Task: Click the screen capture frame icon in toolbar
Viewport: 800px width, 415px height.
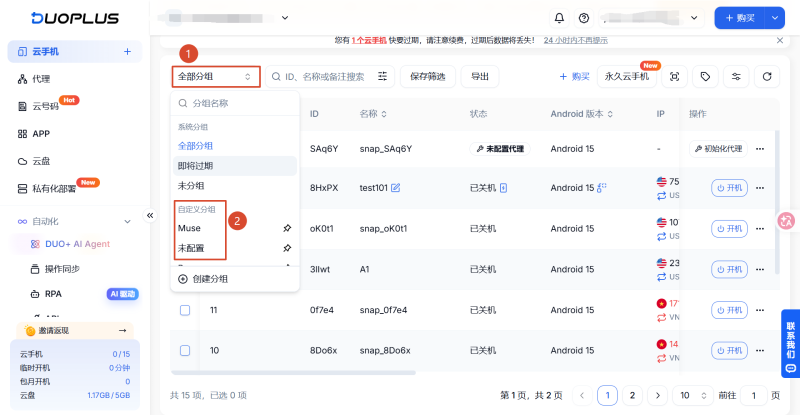Action: click(674, 77)
